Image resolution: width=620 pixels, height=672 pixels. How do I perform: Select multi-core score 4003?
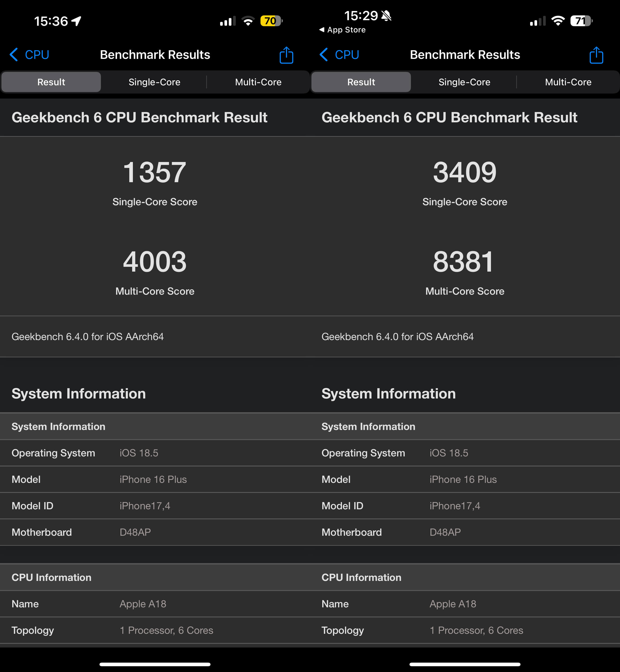[x=155, y=262]
